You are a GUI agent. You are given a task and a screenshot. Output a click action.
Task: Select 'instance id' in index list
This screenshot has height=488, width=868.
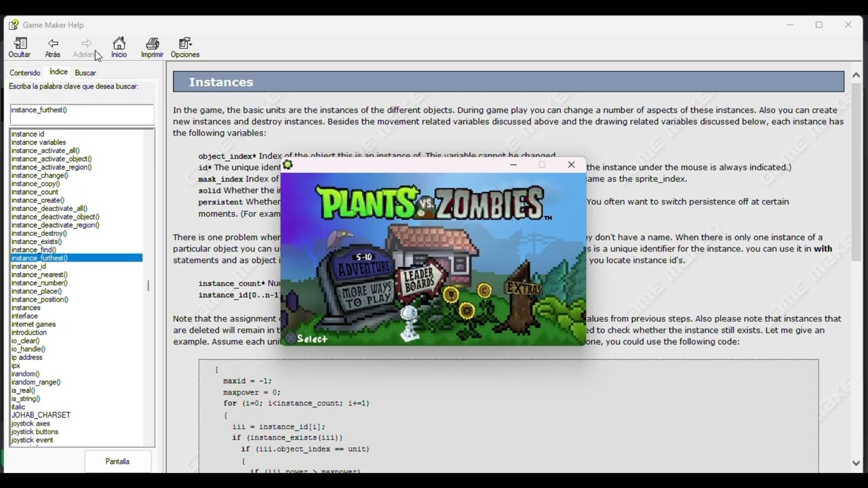(28, 134)
